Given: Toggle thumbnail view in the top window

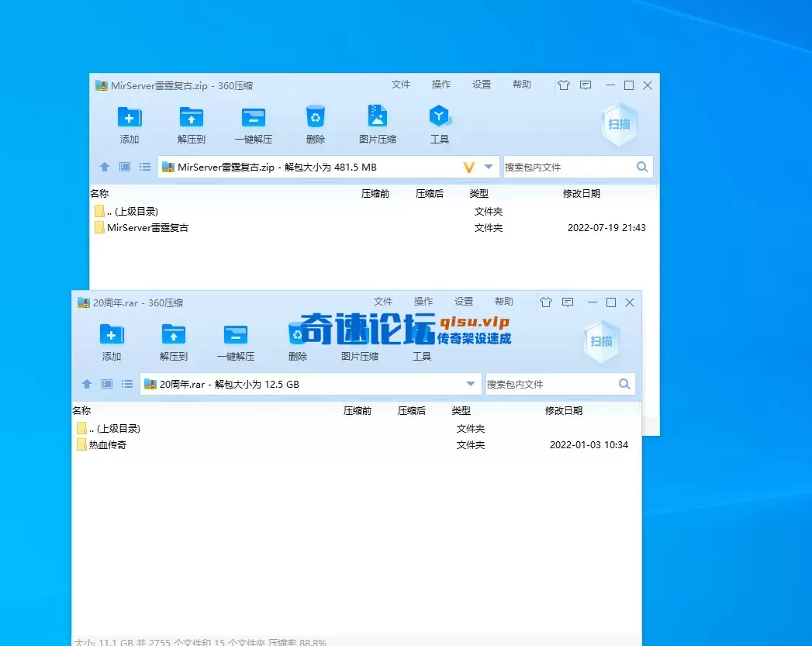Looking at the screenshot, I should (125, 167).
